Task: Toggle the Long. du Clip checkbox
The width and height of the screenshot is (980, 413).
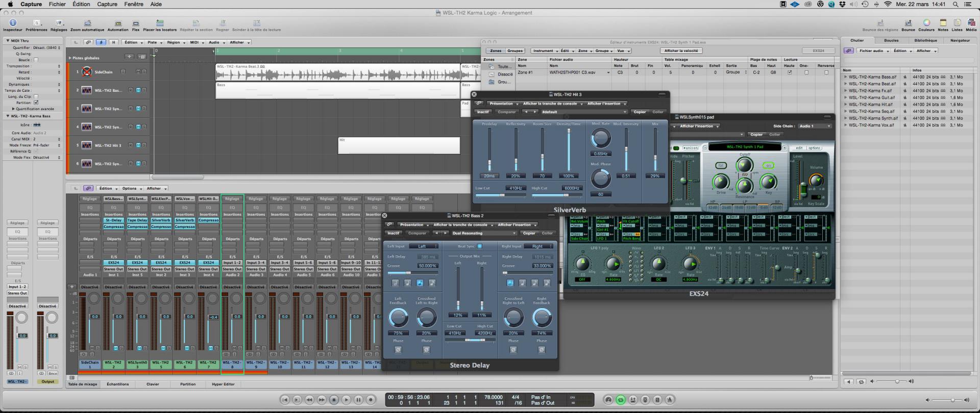Action: point(36,96)
